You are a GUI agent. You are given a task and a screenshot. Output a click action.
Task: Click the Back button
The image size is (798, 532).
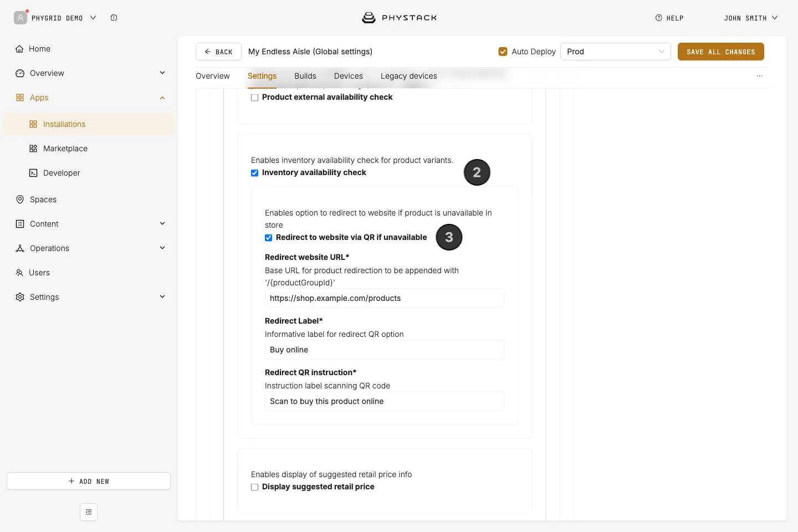[x=218, y=52]
